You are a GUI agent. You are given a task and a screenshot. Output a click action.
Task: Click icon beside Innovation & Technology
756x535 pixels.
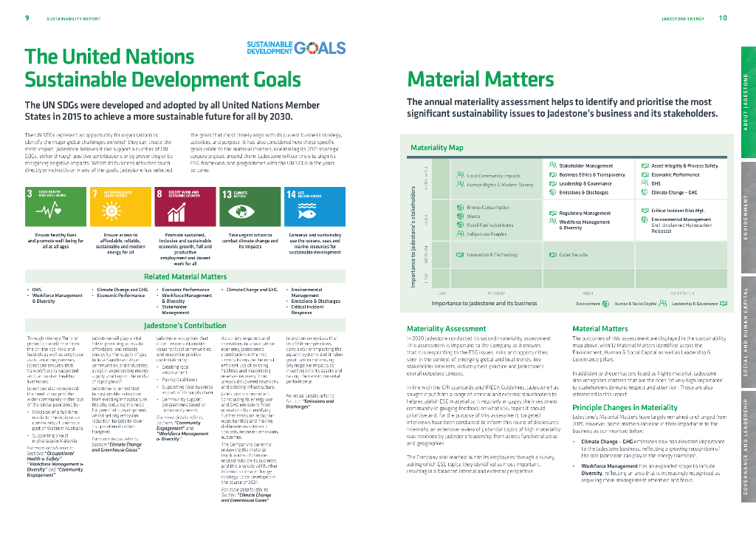(461, 254)
